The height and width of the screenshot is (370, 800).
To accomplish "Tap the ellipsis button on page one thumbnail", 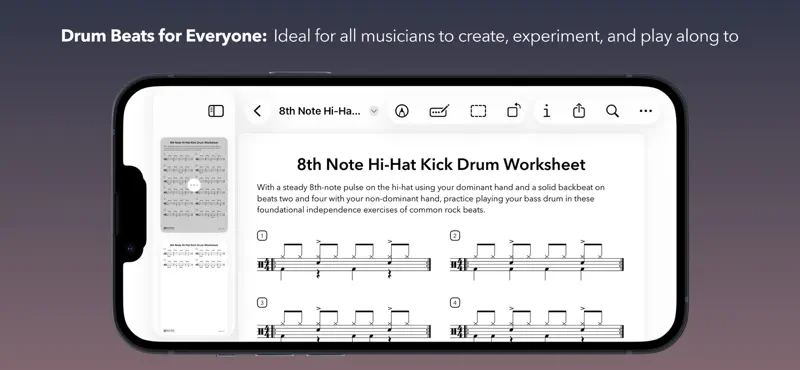I will [194, 185].
